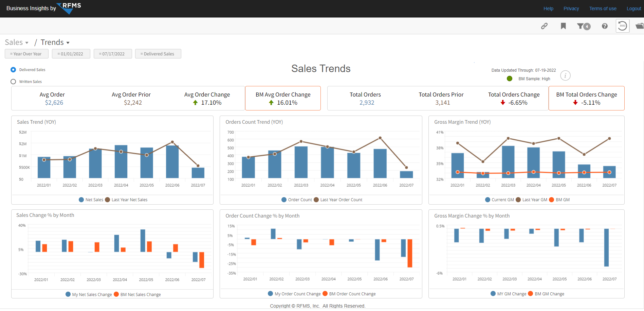The height and width of the screenshot is (311, 644).
Task: Open the Terms of use link
Action: [x=603, y=8]
